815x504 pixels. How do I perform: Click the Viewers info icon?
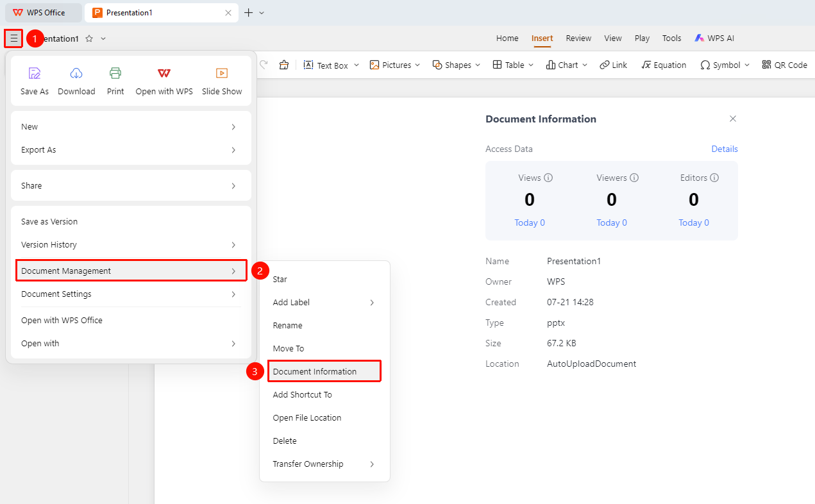click(634, 178)
